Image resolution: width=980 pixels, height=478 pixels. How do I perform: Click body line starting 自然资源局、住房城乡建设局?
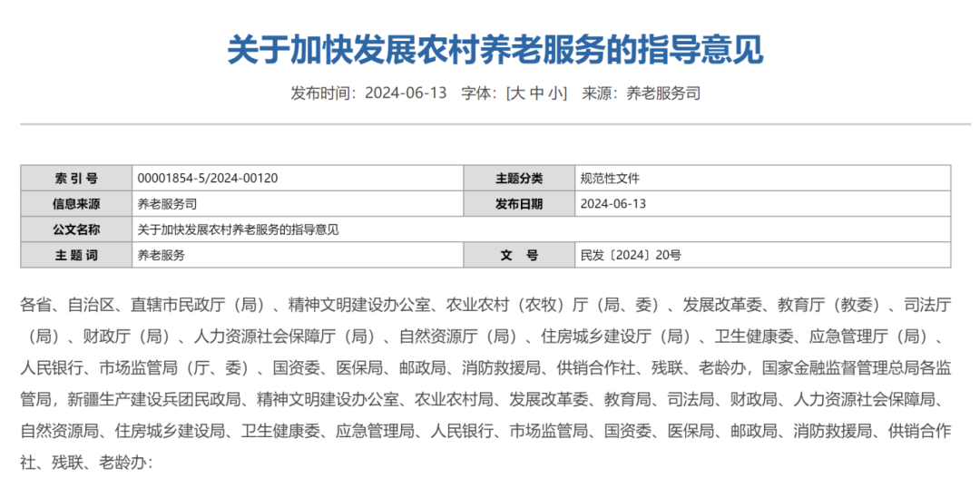tap(485, 430)
